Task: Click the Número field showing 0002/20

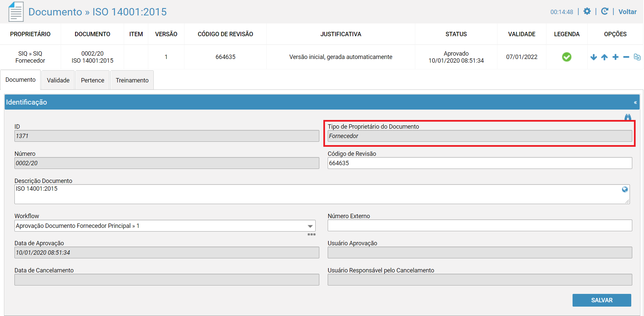Action: (167, 163)
